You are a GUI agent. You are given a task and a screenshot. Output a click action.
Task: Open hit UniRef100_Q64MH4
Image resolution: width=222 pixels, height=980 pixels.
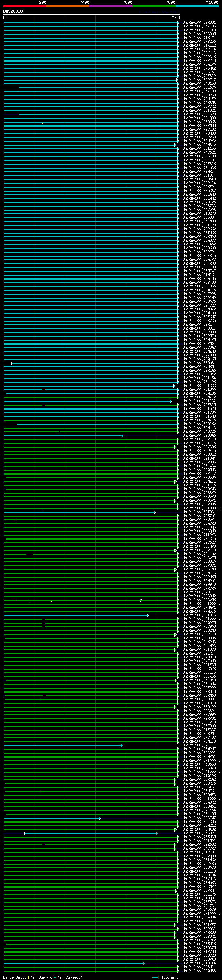[x=199, y=917]
